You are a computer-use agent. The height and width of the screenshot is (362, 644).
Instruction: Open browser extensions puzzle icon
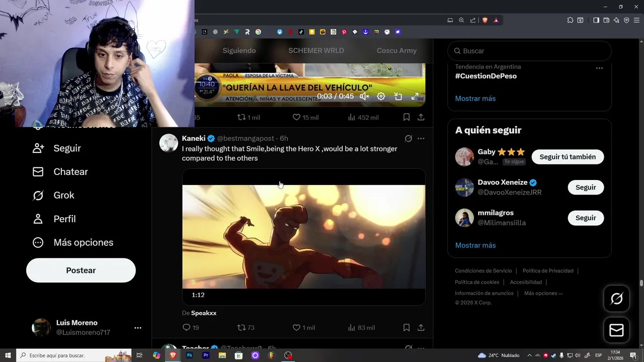(x=570, y=20)
